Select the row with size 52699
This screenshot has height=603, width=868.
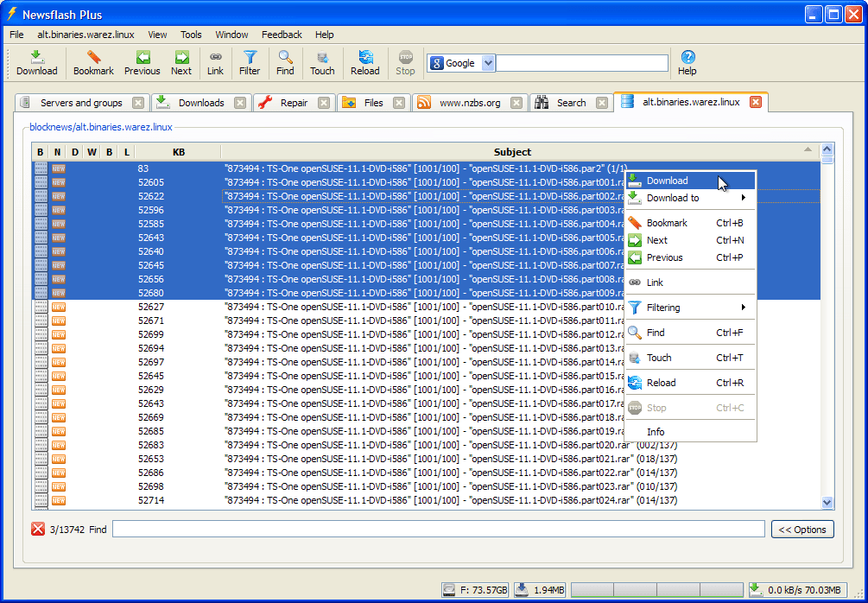click(427, 334)
